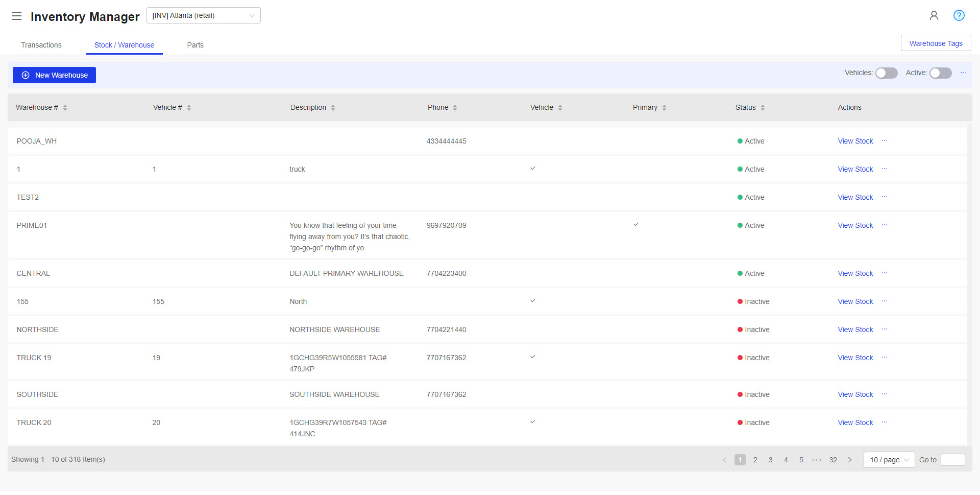Click the PRIME01 warehouse number
The width and height of the screenshot is (980, 495).
tap(32, 225)
